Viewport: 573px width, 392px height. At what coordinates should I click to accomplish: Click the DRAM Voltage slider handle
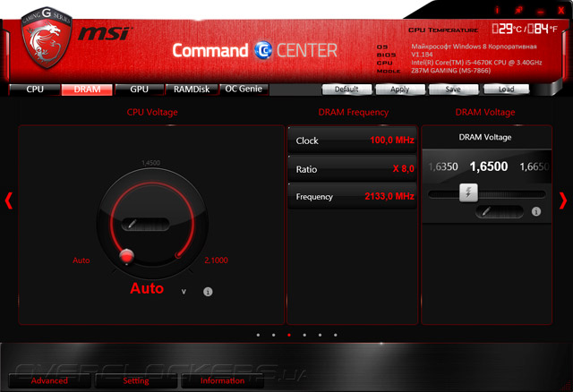coord(468,193)
